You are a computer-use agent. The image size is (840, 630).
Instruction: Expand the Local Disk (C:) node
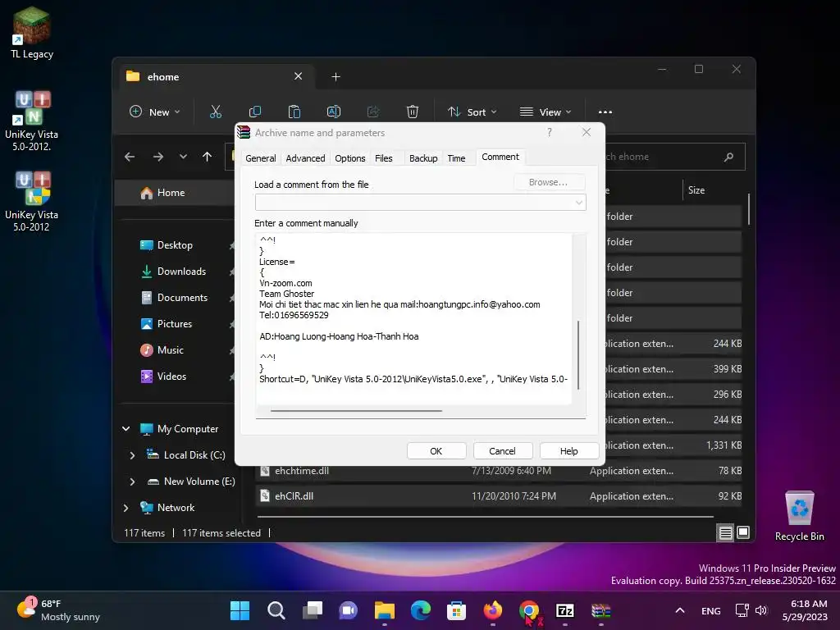pyautogui.click(x=132, y=455)
